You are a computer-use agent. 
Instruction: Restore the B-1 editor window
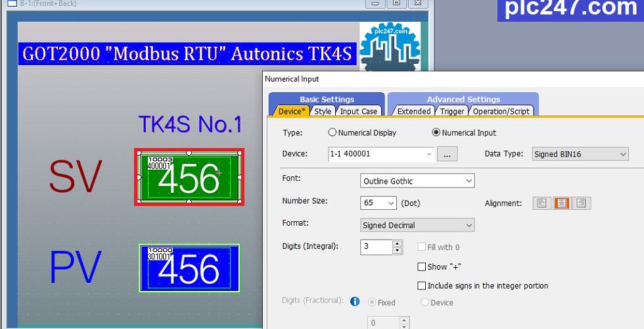[x=396, y=3]
